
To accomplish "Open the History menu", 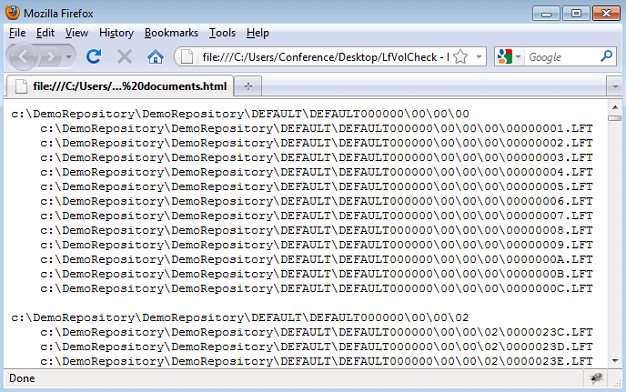I will pyautogui.click(x=116, y=33).
